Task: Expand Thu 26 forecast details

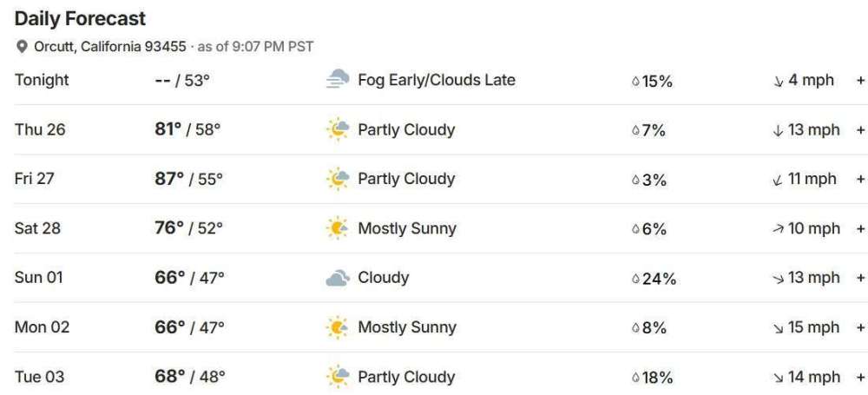Action: point(860,130)
